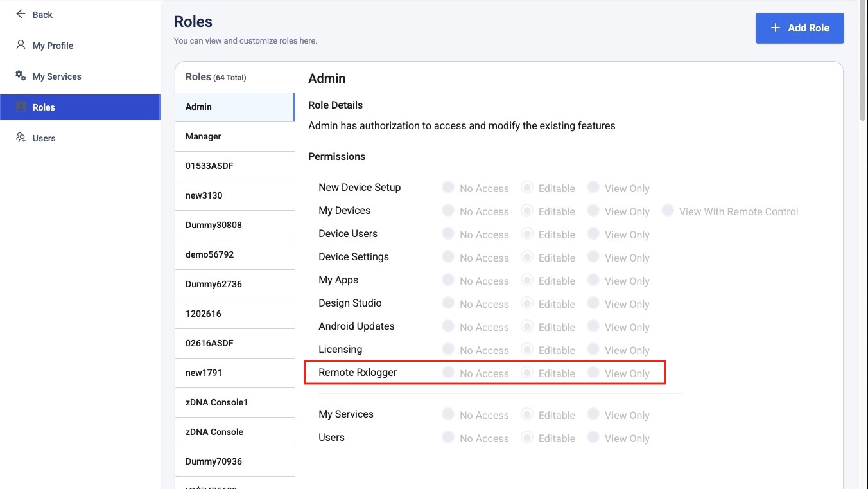Open the Manager role
Screen dimensions: 868x489
tap(204, 136)
